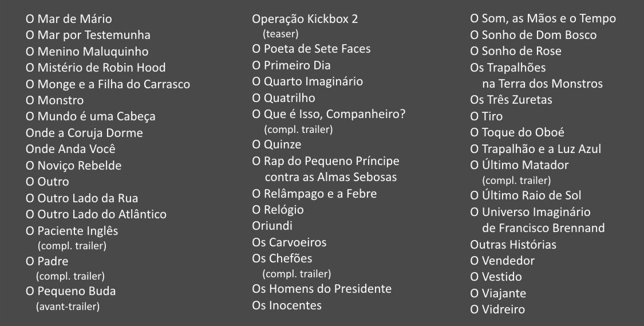
Task: Select the title O Mar de Mário
Action: [69, 19]
